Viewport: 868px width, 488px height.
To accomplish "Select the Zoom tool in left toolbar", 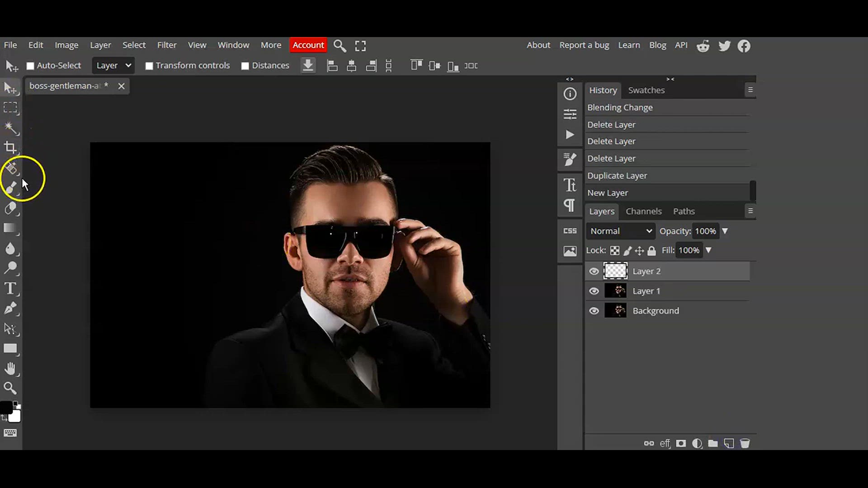I will pyautogui.click(x=10, y=388).
